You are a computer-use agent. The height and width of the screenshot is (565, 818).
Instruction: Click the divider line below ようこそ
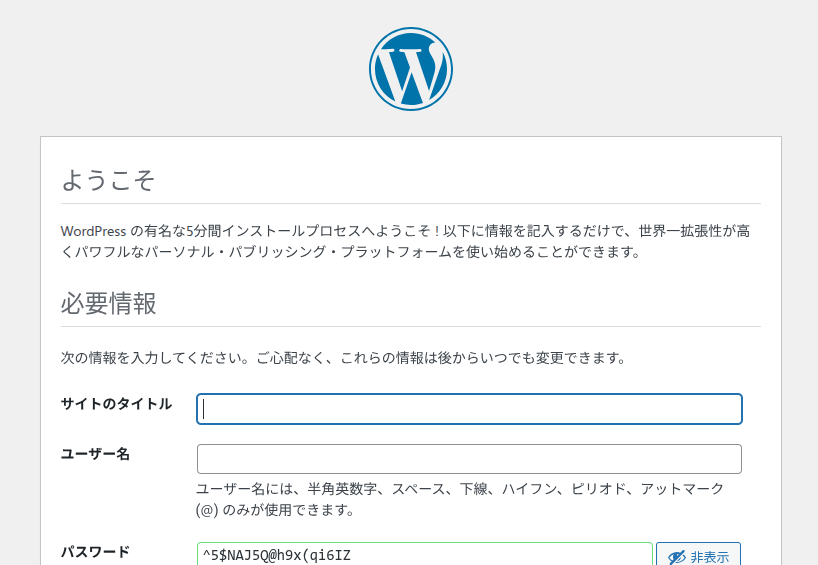(411, 203)
